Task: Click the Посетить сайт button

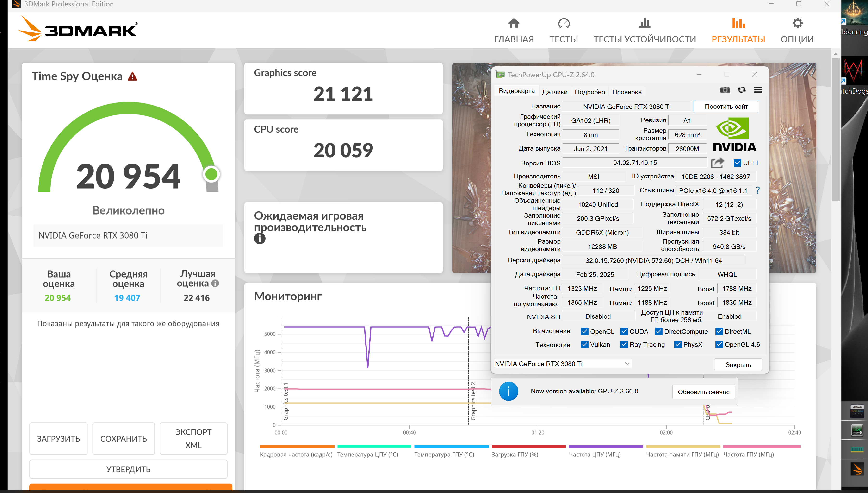Action: coord(726,107)
